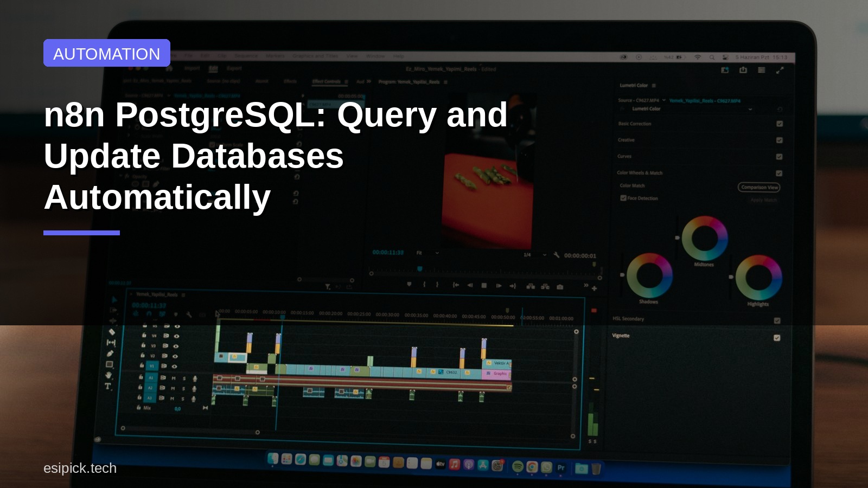Open the Source clip dropdown chevron
This screenshot has width=868, height=488.
tap(664, 100)
